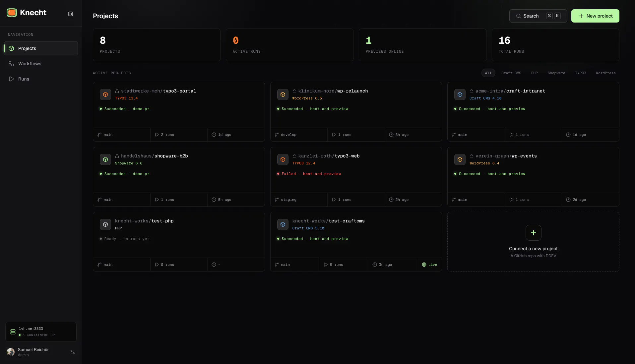635x364 pixels.
Task: Open klinikum-nord/wp-relaunch project title
Action: click(x=333, y=91)
